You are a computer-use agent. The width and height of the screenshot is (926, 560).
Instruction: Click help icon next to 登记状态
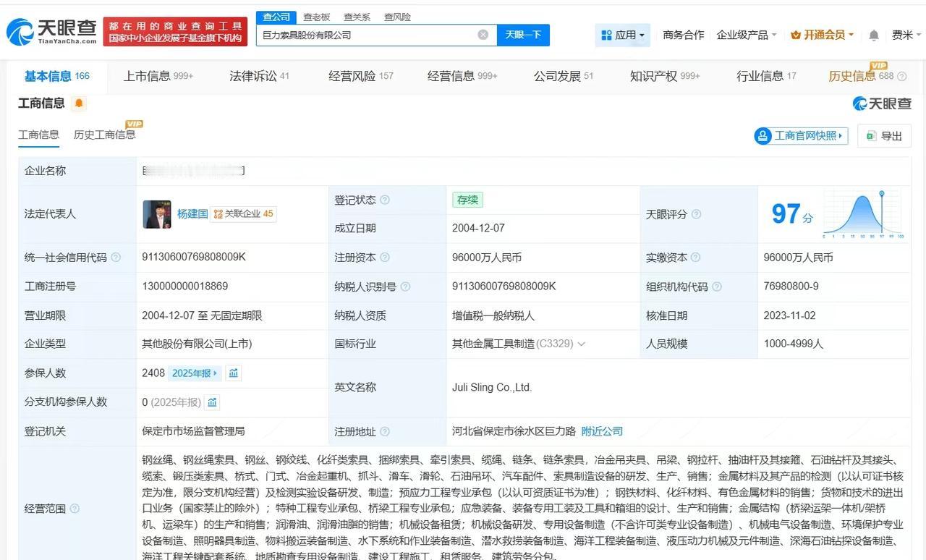coord(385,200)
